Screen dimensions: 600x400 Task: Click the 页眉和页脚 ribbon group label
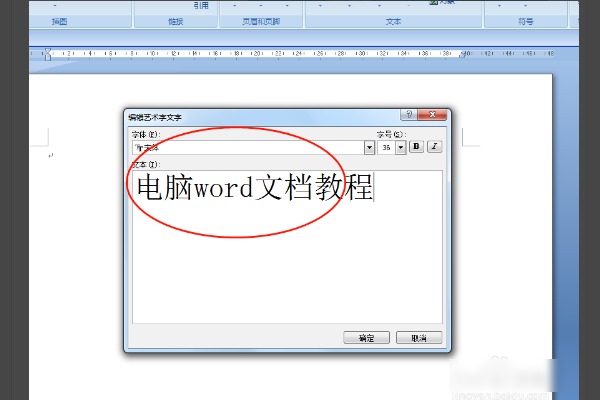click(x=261, y=21)
